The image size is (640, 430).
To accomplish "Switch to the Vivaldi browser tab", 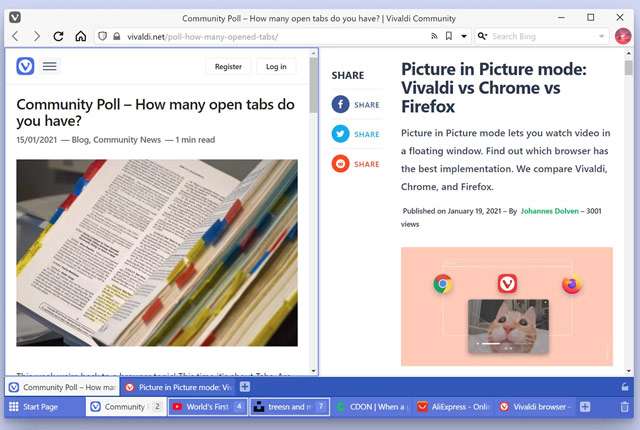I will click(534, 406).
